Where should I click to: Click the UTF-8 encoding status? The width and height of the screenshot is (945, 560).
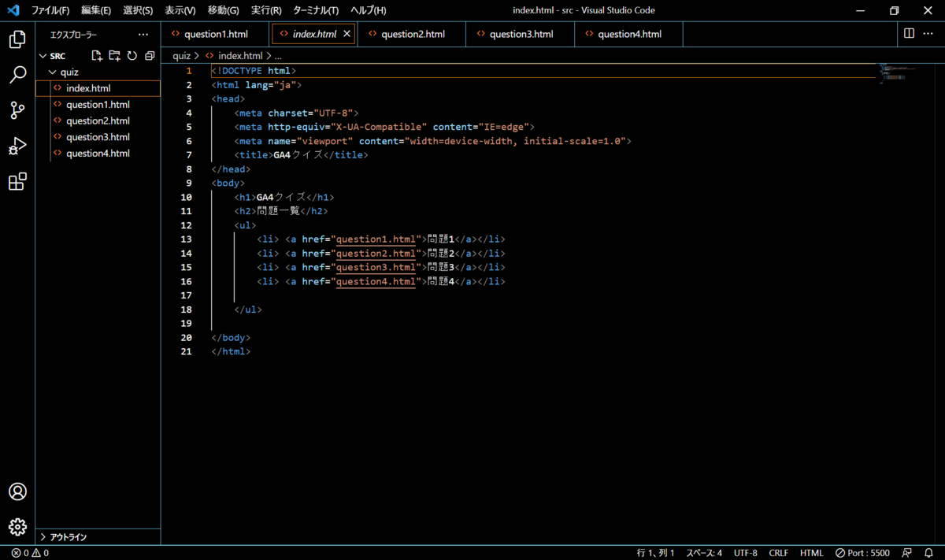point(746,553)
